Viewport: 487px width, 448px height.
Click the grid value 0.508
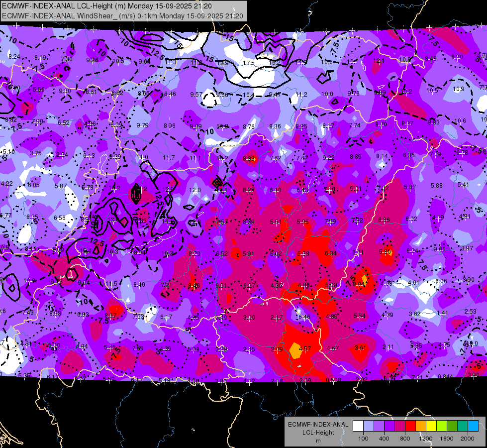334,380
